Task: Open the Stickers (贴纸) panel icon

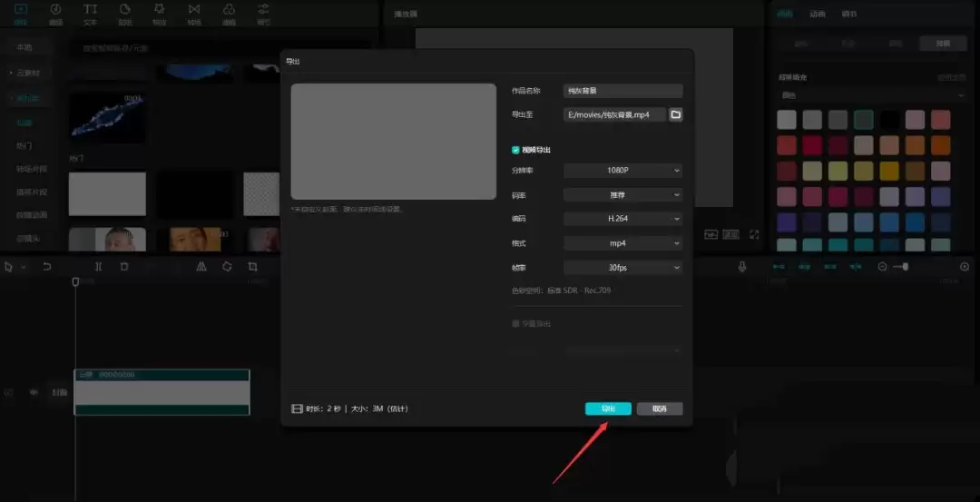Action: pyautogui.click(x=124, y=13)
